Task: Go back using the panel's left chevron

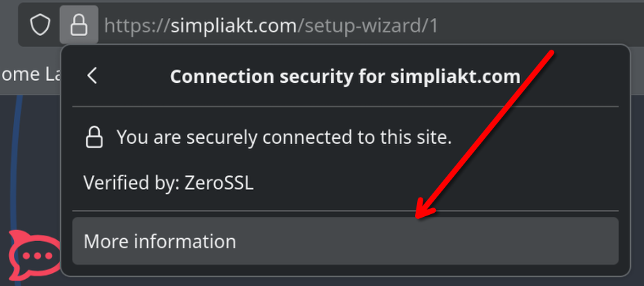Action: coord(93,75)
